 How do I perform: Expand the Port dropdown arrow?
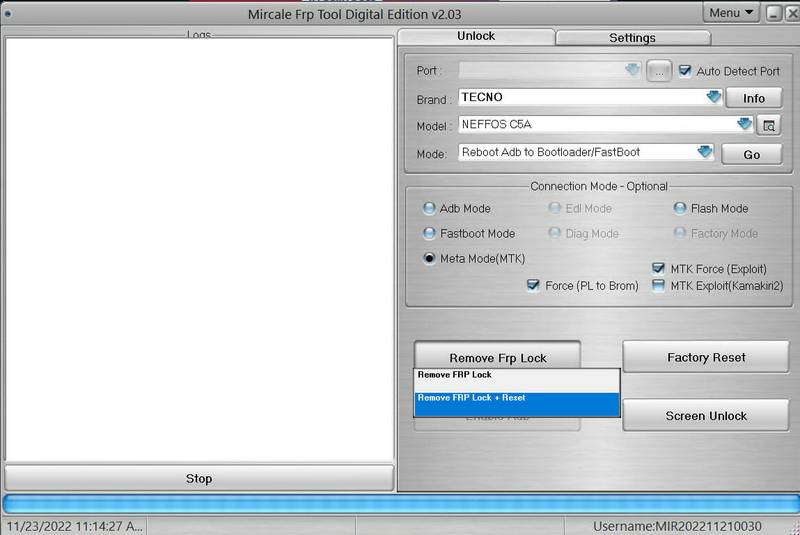(632, 69)
